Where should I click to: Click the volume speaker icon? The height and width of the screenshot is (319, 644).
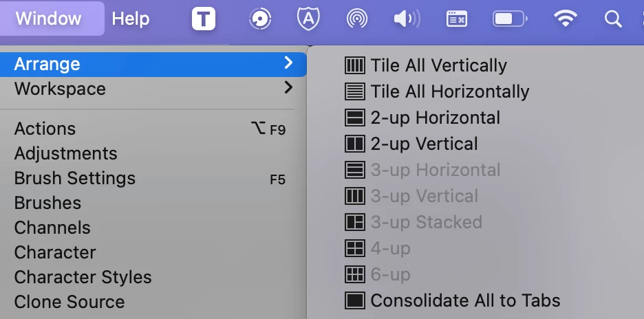[407, 19]
